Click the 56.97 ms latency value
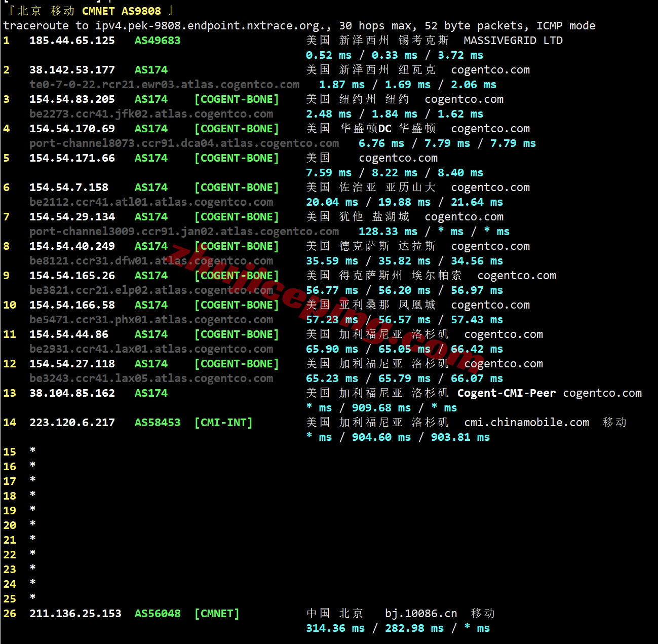Image resolution: width=658 pixels, height=644 pixels. click(x=477, y=290)
